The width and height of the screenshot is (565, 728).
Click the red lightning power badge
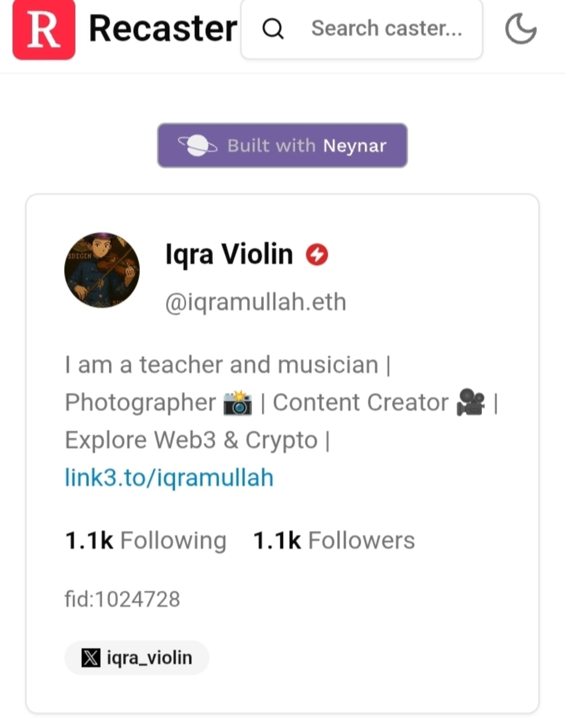317,255
